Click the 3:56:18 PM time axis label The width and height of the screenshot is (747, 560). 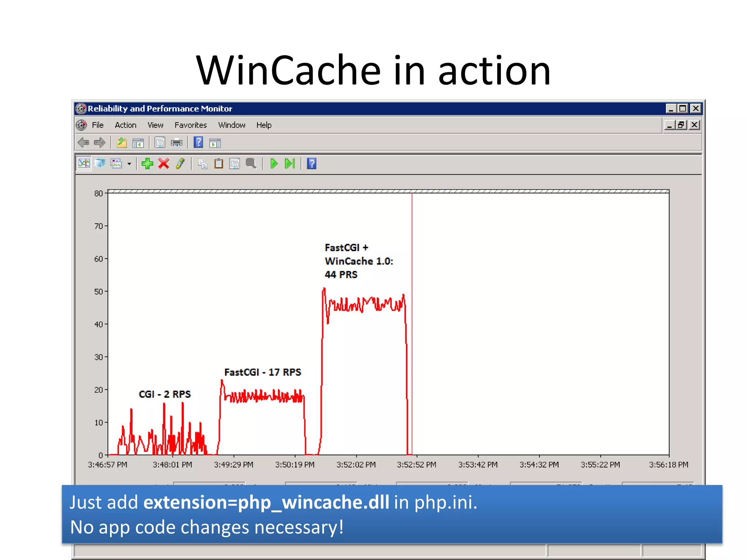tap(669, 465)
